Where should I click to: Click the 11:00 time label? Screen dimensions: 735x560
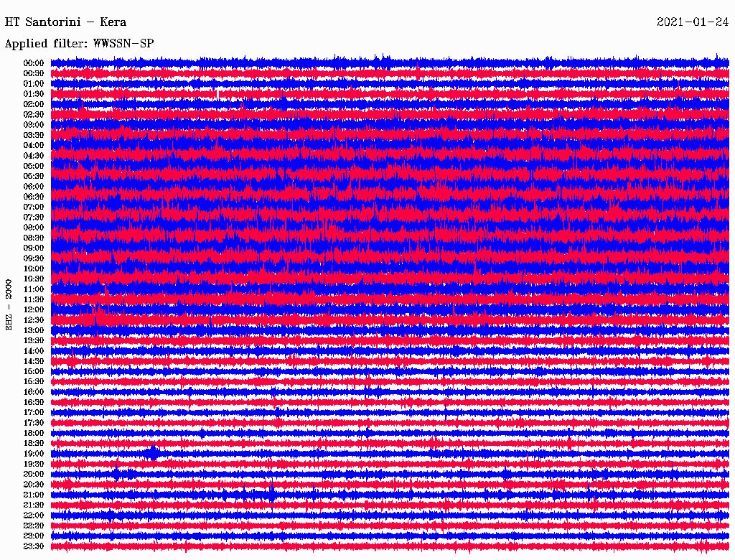coord(34,289)
